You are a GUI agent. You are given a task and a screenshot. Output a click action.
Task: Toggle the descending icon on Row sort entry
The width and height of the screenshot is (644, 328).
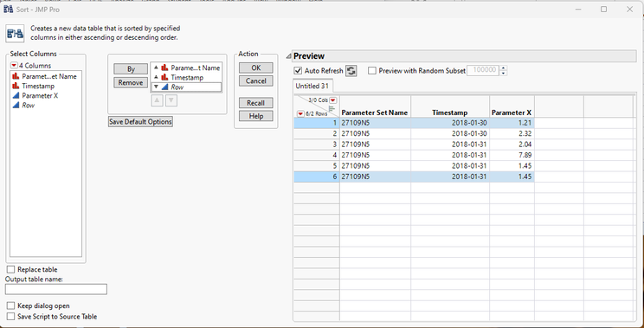(156, 87)
